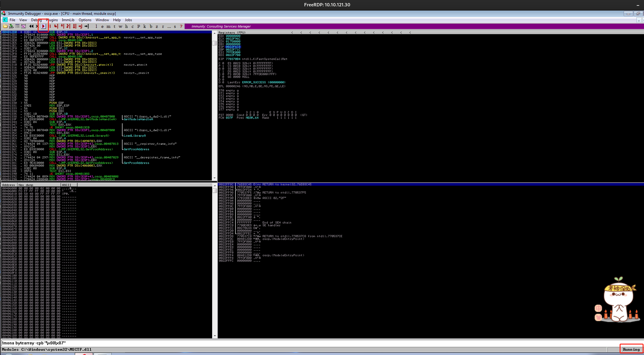Screen dimensions: 644x355
Task: Pause execution with the red pause icon
Action: click(x=50, y=26)
